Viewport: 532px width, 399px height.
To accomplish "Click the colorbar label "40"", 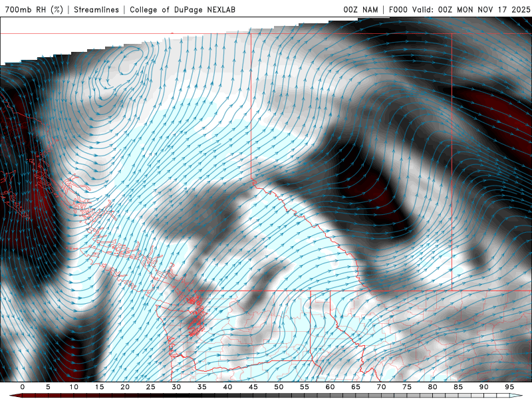I will (227, 387).
